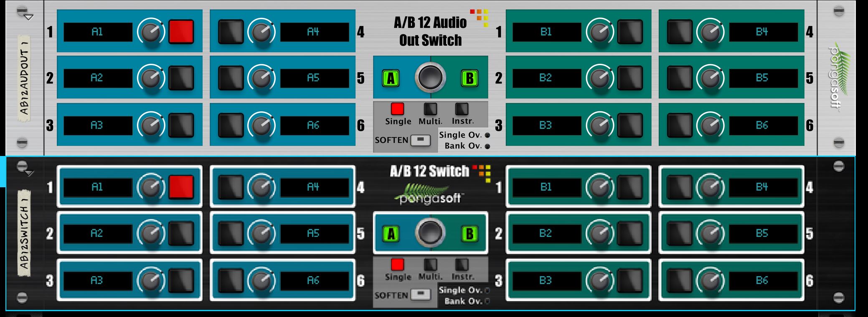Toggle B4 square button on A/B 12 Switch

click(680, 187)
